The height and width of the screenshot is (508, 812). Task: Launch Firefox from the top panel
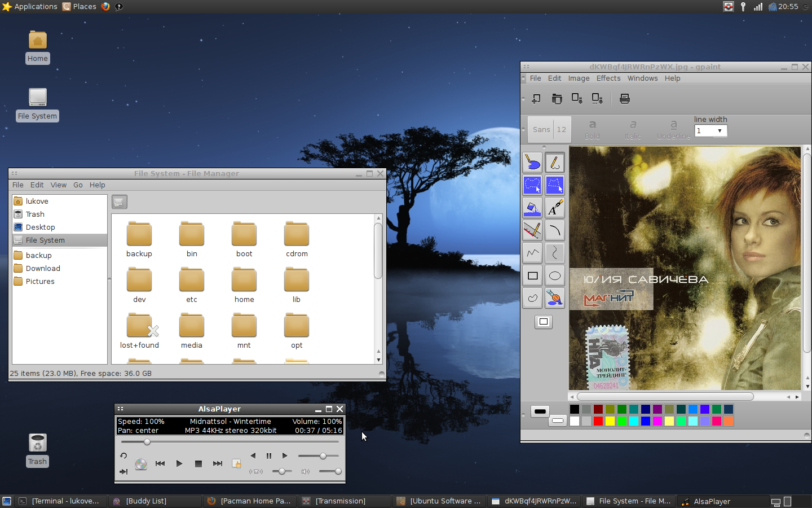point(105,6)
